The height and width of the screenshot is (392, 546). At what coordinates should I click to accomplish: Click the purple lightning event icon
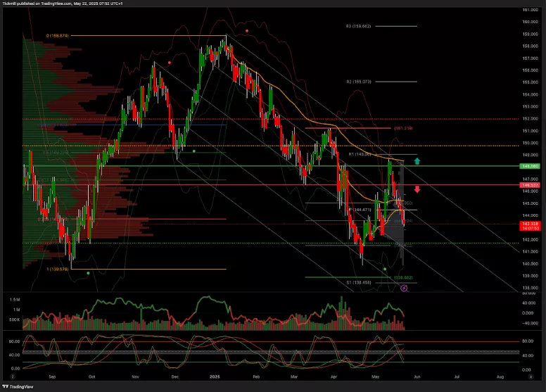point(404,289)
